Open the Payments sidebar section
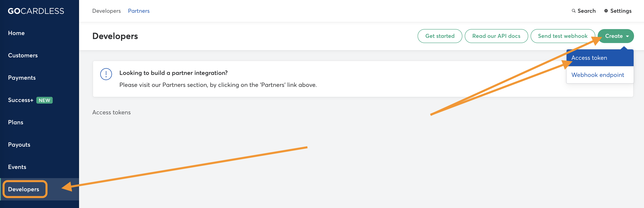Screen dimensions: 644x208 click(x=22, y=78)
